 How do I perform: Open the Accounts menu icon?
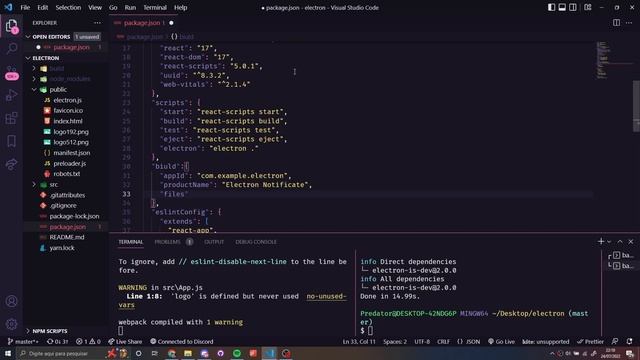11,301
